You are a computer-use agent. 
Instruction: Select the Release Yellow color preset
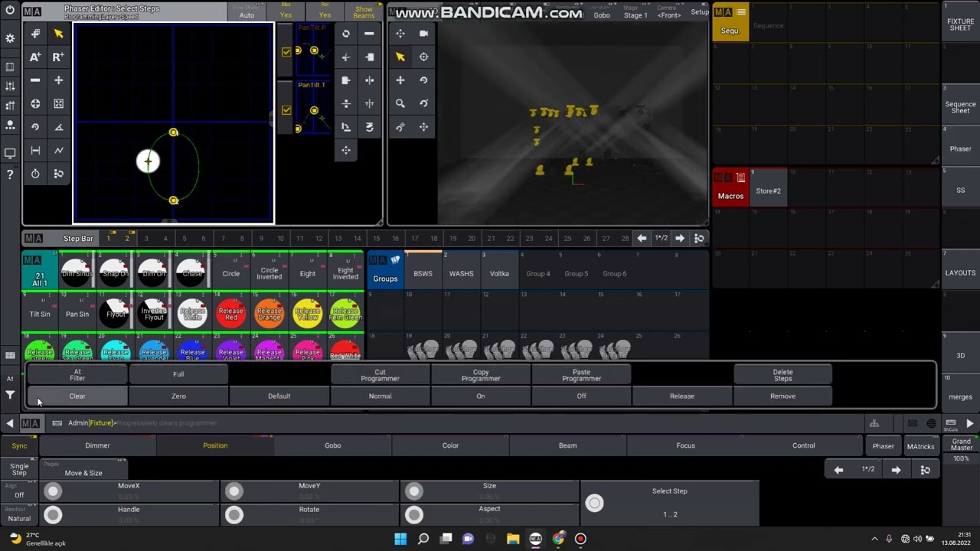pos(307,314)
